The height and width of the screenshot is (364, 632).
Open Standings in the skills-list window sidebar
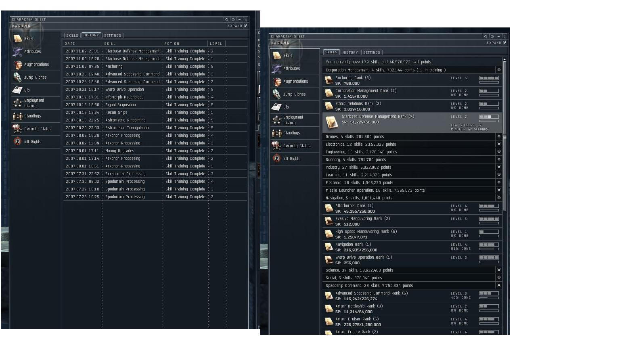295,133
